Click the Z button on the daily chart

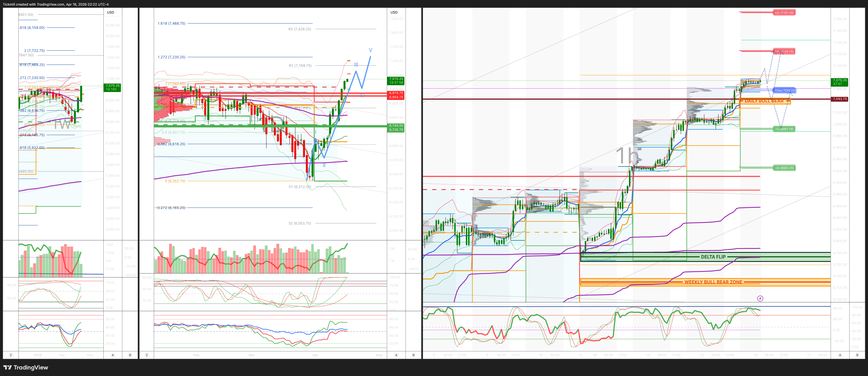(x=147, y=355)
